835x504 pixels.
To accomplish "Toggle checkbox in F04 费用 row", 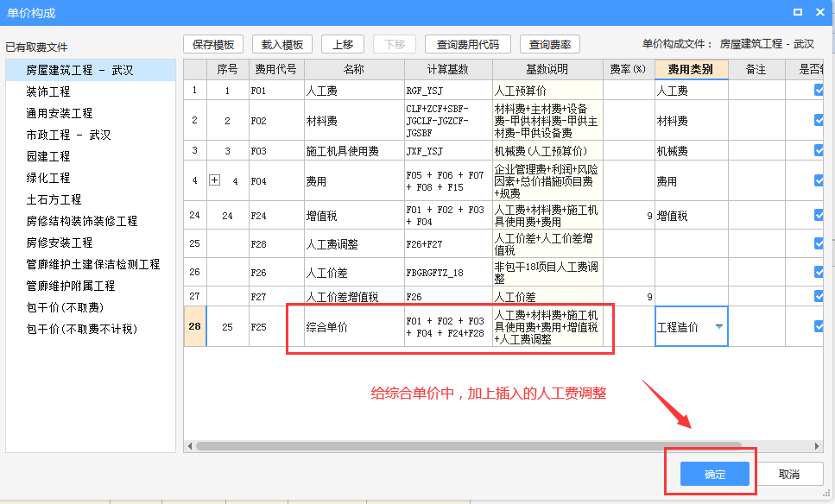I will click(x=819, y=181).
